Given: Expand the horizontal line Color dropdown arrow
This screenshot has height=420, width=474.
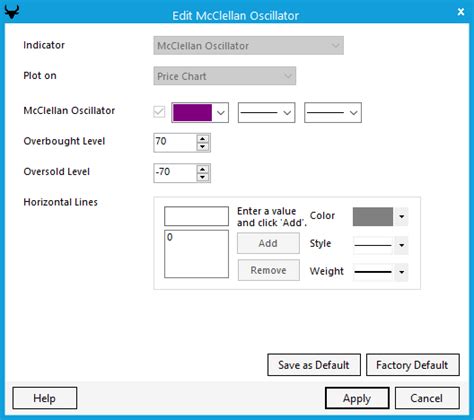Looking at the screenshot, I should 402,217.
